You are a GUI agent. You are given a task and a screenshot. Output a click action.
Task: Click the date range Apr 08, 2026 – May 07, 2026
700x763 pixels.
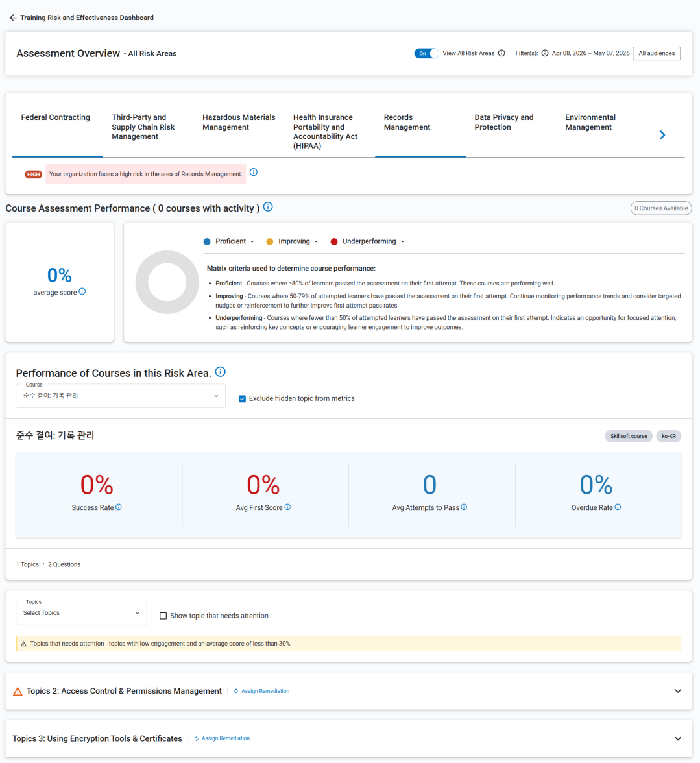(x=590, y=53)
